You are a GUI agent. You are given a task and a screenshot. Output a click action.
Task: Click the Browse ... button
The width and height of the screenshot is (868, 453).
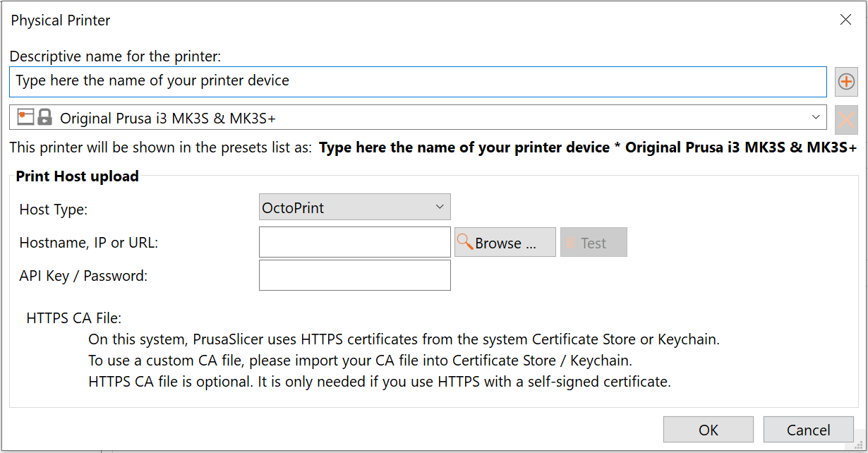coord(505,243)
